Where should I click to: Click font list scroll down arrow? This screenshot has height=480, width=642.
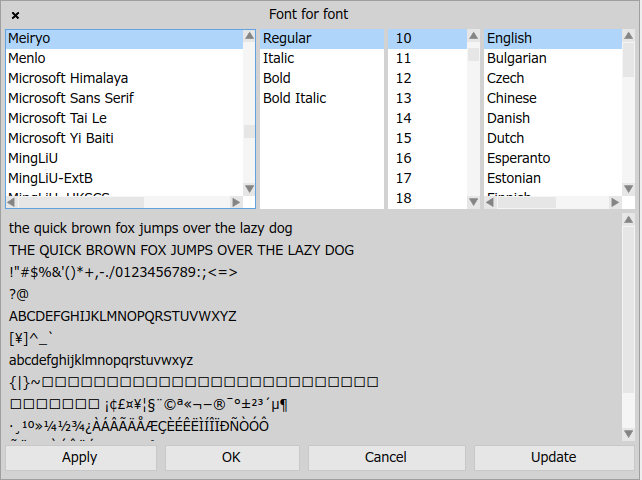point(249,189)
